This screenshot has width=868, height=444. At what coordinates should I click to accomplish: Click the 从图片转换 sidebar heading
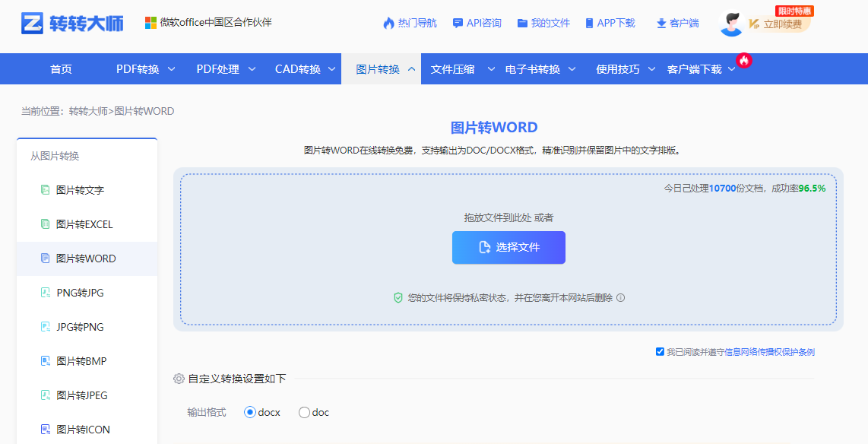coord(55,156)
